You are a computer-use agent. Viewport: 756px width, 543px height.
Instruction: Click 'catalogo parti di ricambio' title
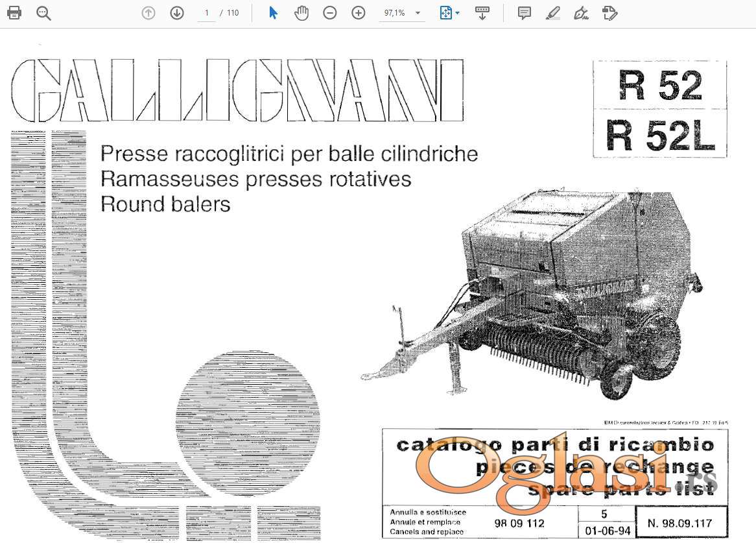point(555,444)
